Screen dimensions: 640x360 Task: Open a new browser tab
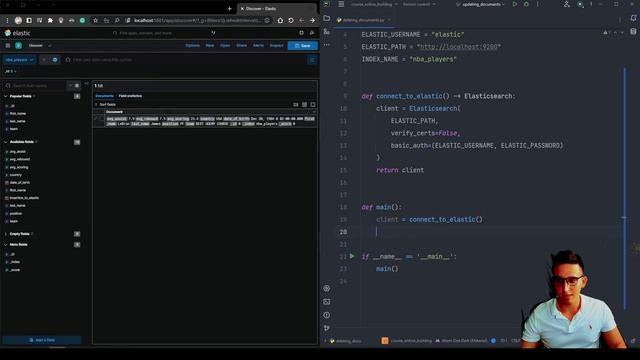pos(229,9)
